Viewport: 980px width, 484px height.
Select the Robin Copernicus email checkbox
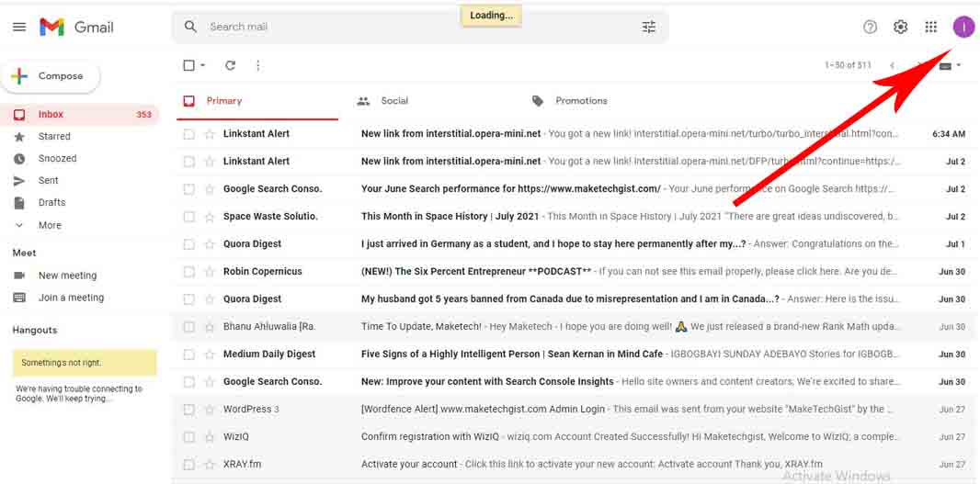tap(188, 272)
